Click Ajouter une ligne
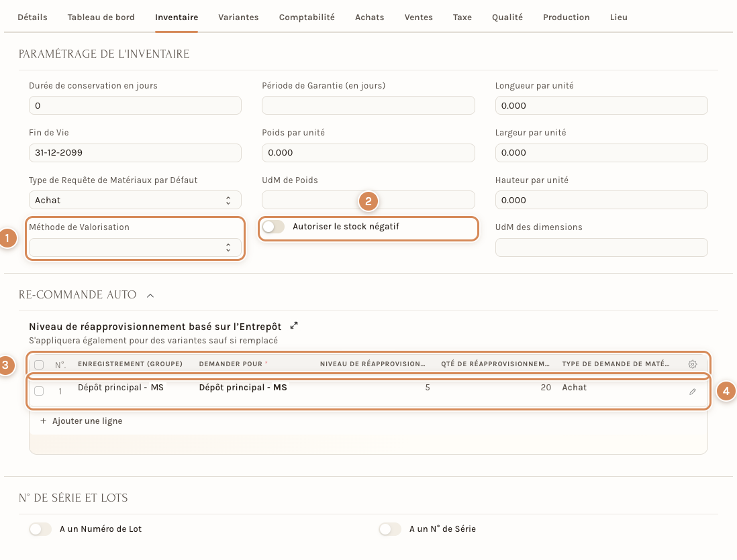Viewport: 737px width, 560px height. pos(87,421)
